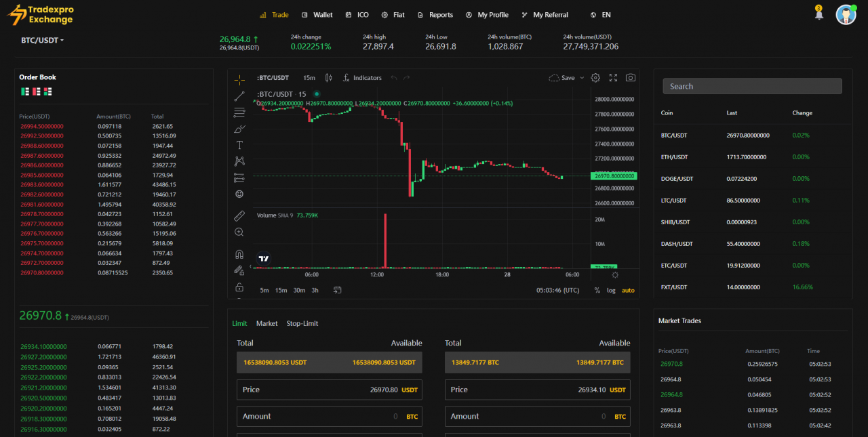Activate the zoom in tool
This screenshot has height=437, width=868.
(x=239, y=232)
